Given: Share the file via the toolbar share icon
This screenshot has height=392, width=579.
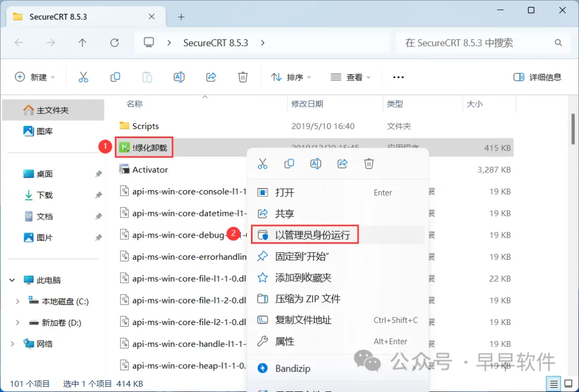Looking at the screenshot, I should (211, 77).
